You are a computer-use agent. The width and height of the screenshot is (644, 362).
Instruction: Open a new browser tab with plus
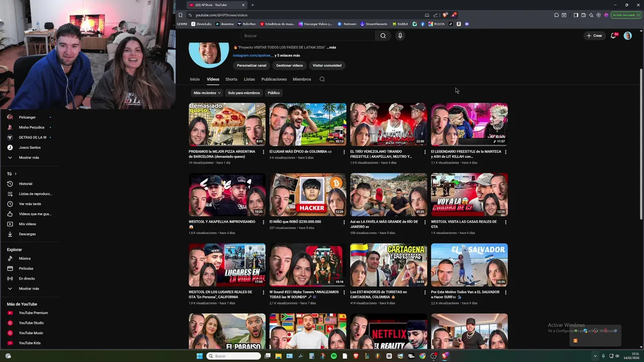pyautogui.click(x=253, y=5)
